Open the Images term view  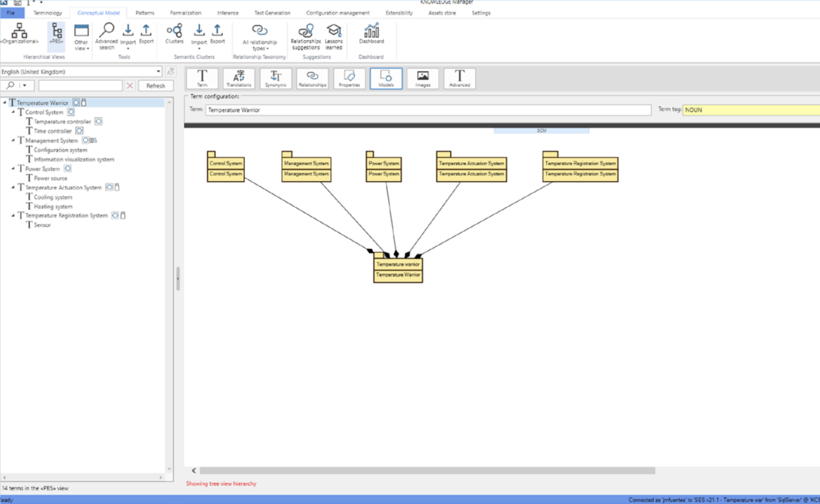[x=422, y=78]
